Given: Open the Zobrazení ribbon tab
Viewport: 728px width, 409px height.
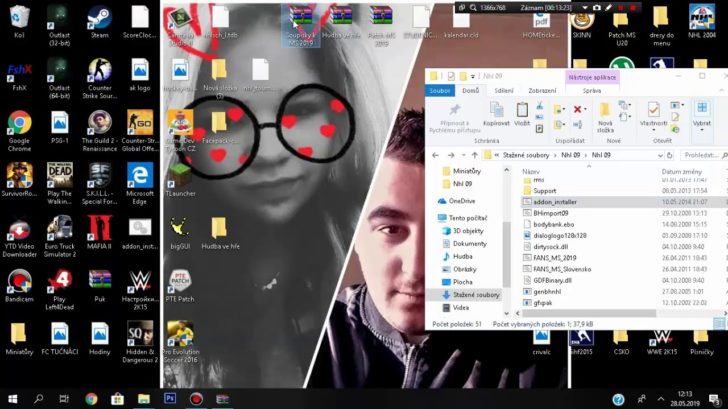Looking at the screenshot, I should 542,90.
